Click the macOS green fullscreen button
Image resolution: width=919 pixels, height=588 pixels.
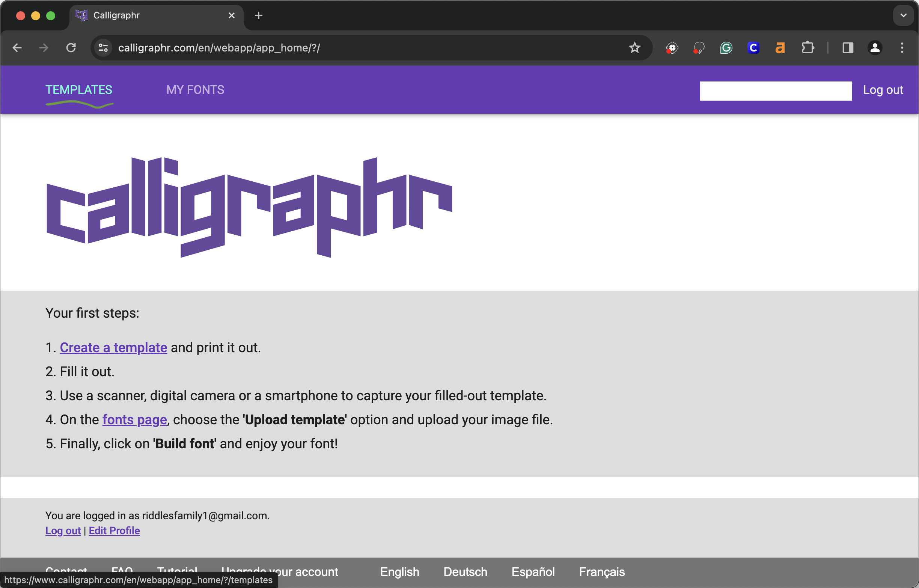coord(51,15)
